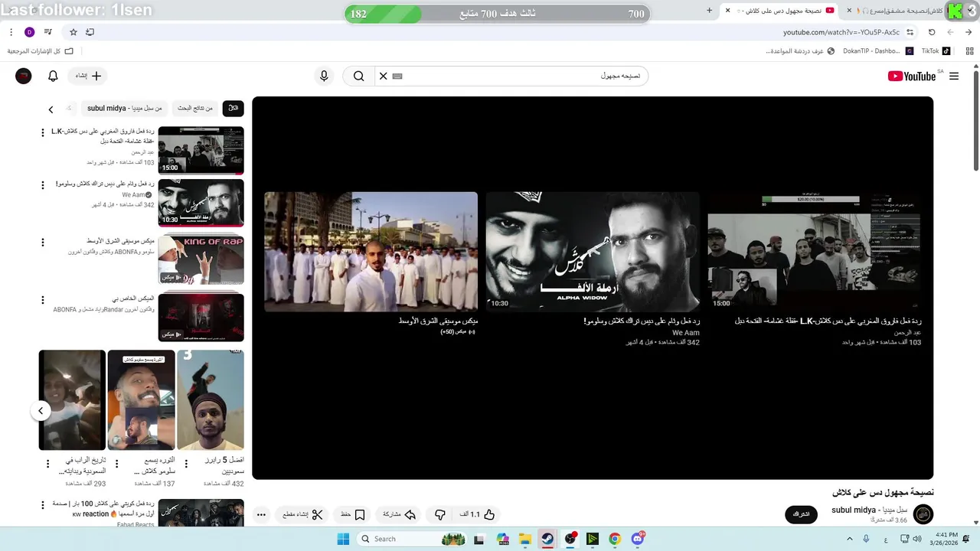The image size is (980, 551).
Task: Open Steam from the taskbar
Action: coord(547,539)
